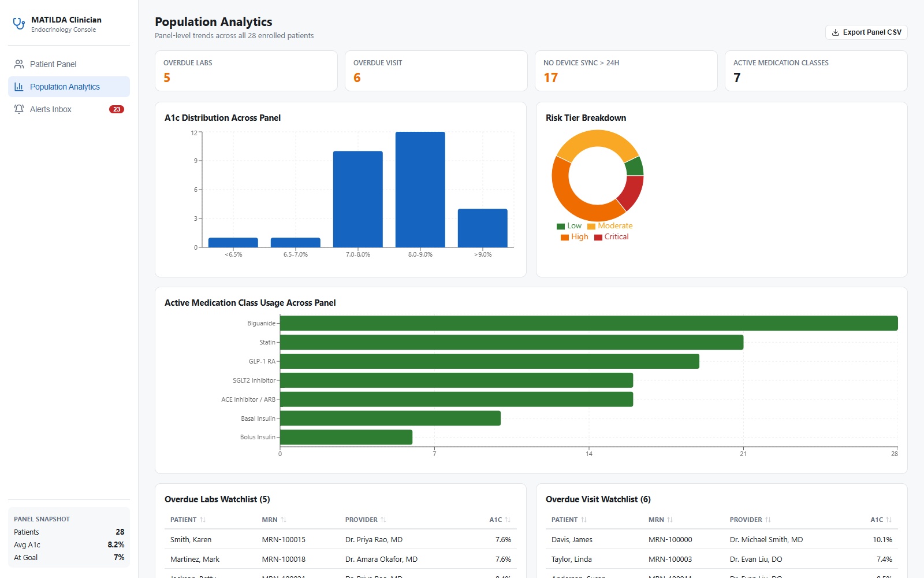Select the >9.0% A1c distribution bar
The width and height of the screenshot is (924, 578).
click(483, 228)
